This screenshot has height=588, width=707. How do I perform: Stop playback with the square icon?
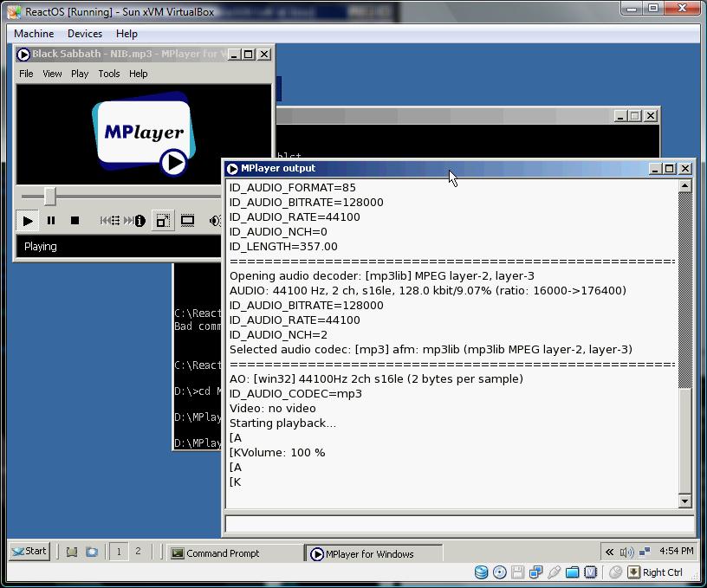coord(75,221)
